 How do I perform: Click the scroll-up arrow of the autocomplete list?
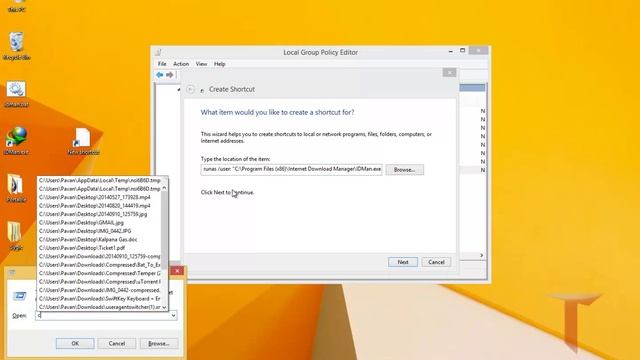[164, 188]
